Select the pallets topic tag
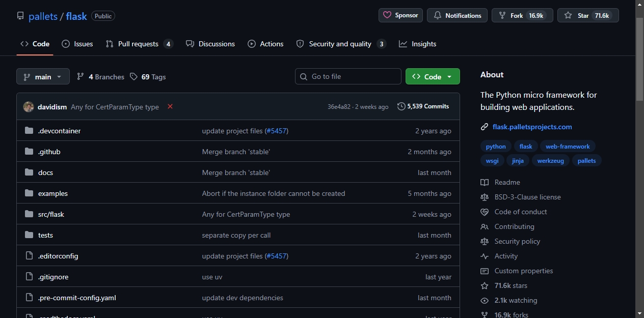Screen dimensions: 644x318 587,161
